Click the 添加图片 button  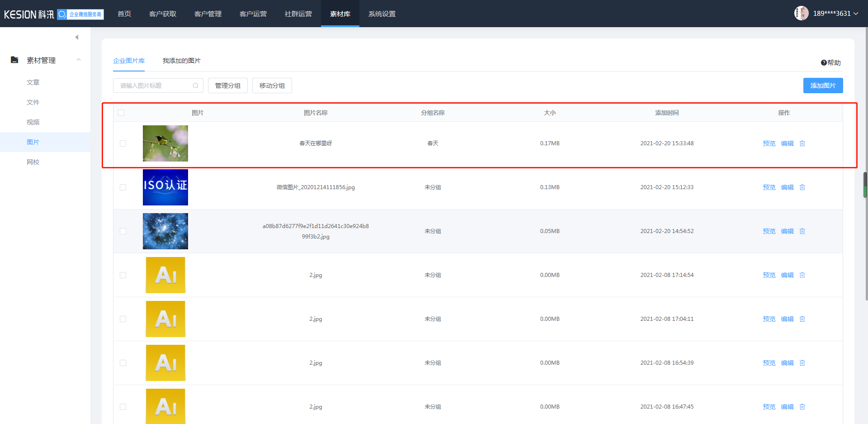tap(823, 86)
